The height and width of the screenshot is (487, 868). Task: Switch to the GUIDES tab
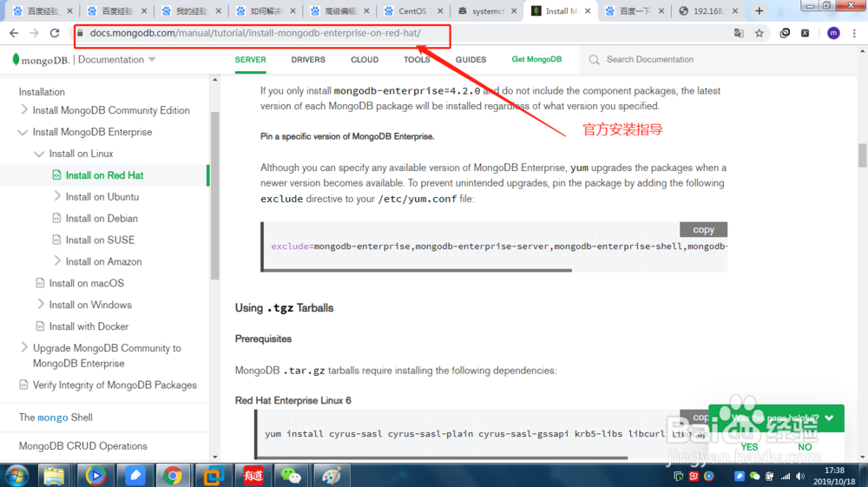coord(471,60)
